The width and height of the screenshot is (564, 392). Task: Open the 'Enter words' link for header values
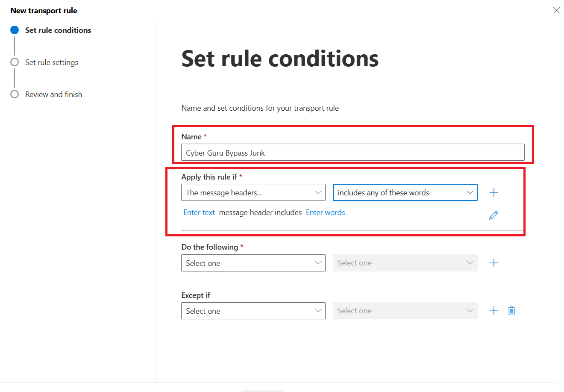pos(326,212)
